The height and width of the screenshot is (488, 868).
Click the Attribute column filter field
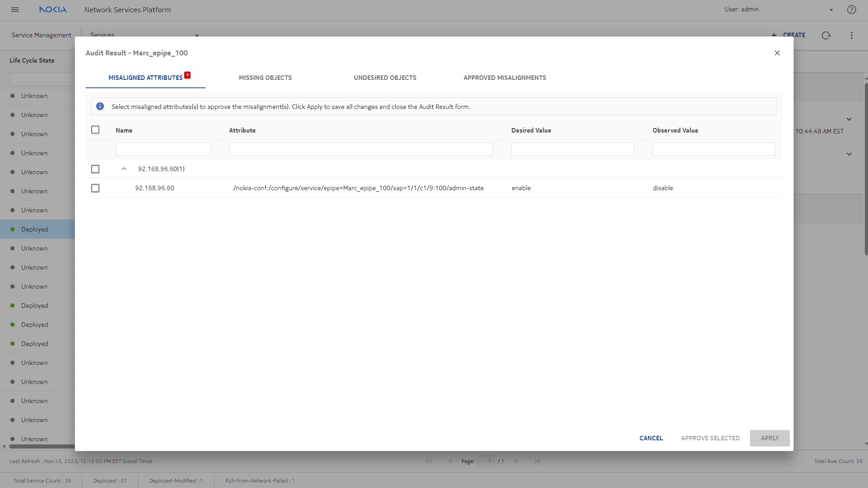coord(361,149)
